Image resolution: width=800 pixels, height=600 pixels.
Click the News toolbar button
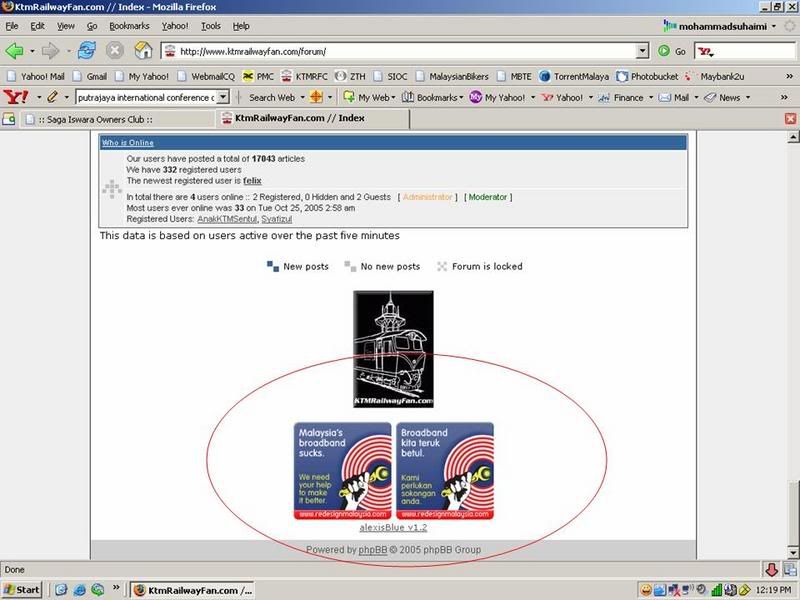(x=722, y=97)
